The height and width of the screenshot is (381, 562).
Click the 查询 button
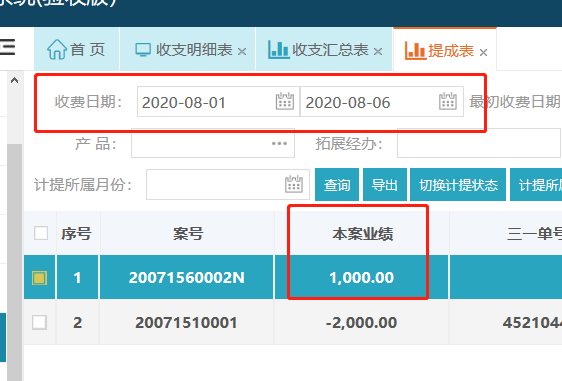coord(337,185)
